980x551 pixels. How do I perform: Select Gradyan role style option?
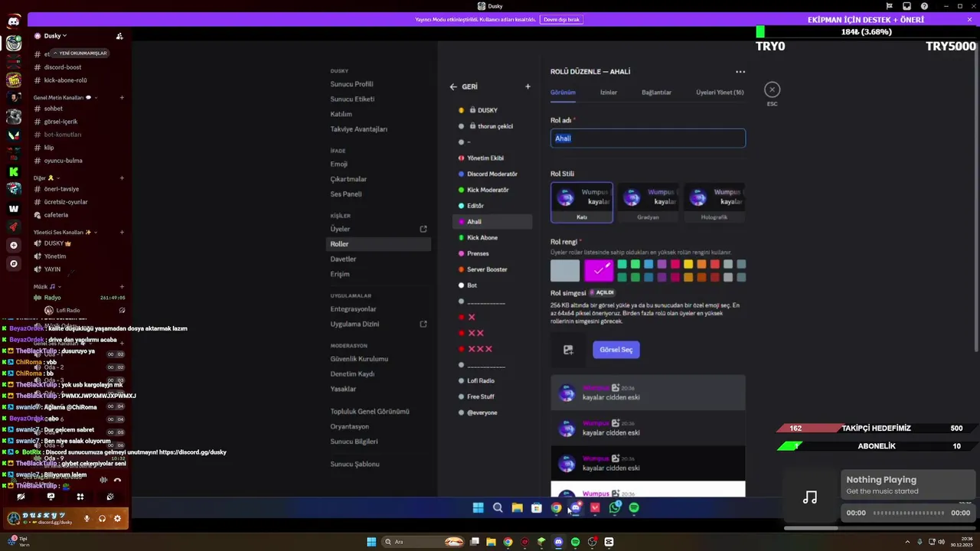pos(648,203)
